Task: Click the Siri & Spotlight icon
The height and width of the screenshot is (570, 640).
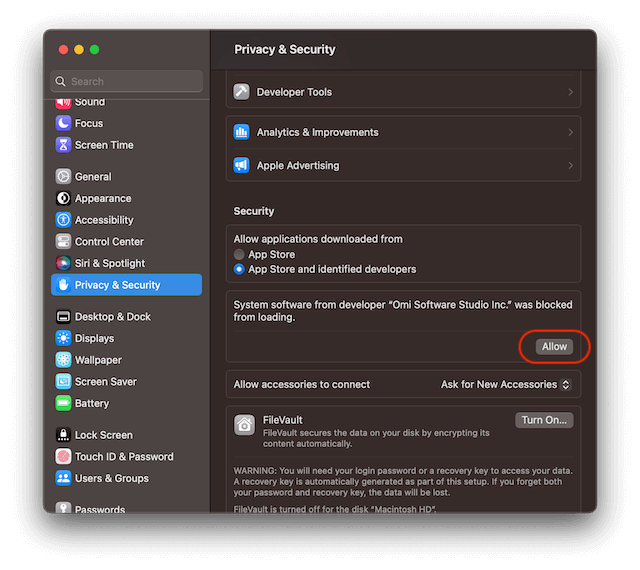Action: [x=64, y=263]
